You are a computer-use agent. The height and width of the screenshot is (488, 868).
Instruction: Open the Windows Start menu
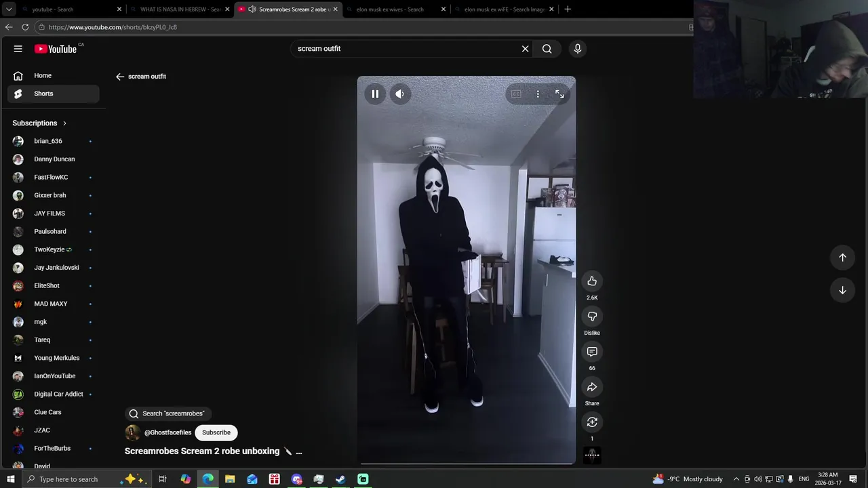[x=10, y=479]
